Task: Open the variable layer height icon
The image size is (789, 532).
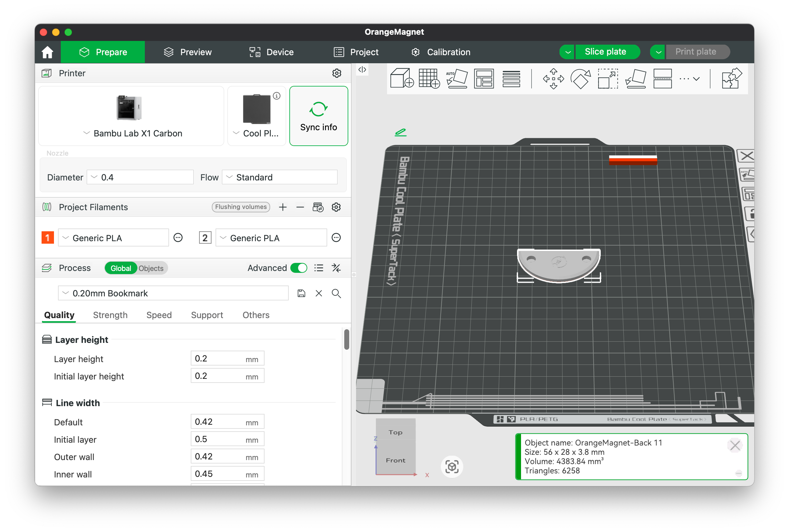Action: click(511, 78)
